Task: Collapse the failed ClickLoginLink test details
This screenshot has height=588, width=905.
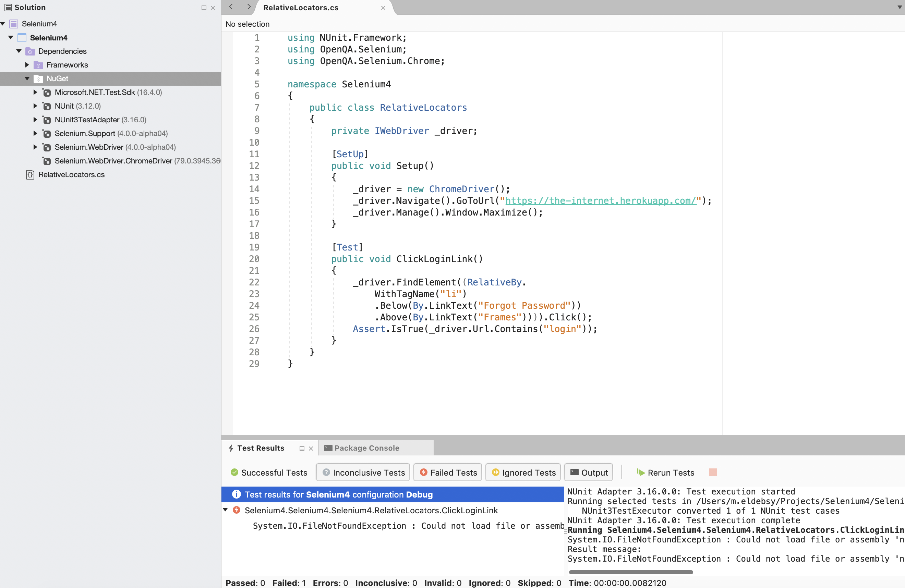Action: tap(226, 510)
